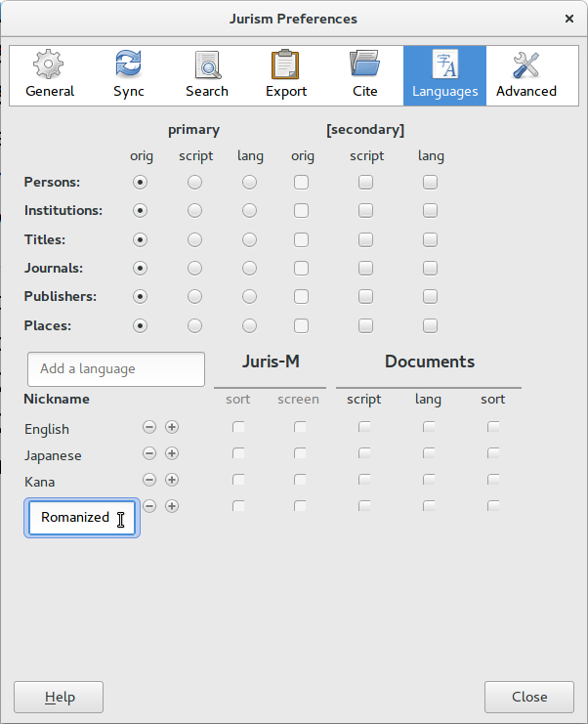Open the Export preferences pane
Viewport: 588px width, 724px height.
(285, 76)
